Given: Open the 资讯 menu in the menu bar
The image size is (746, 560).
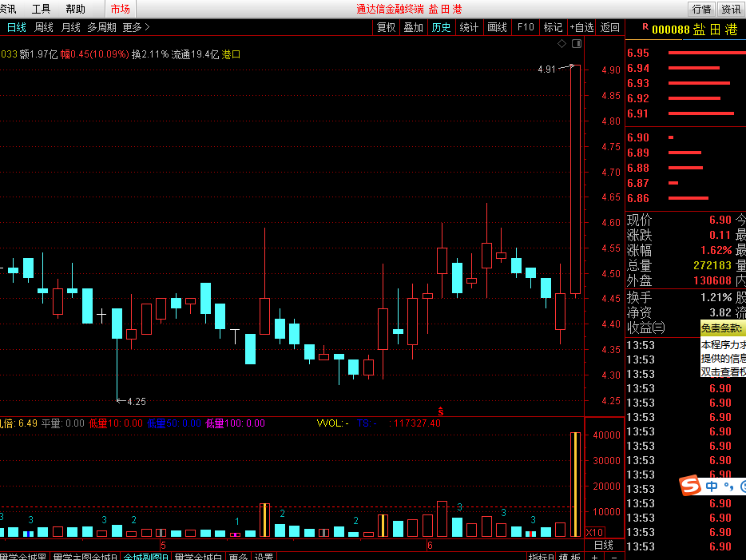Looking at the screenshot, I should pyautogui.click(x=8, y=9).
